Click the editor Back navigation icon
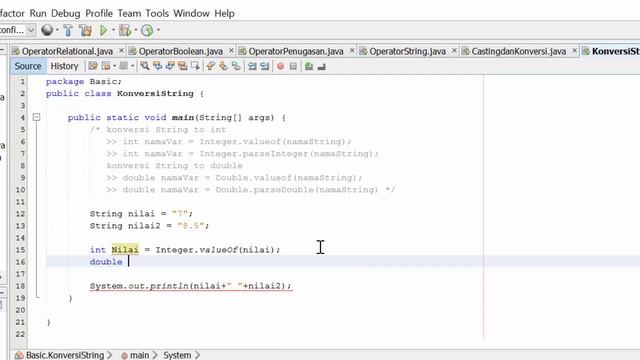The image size is (640, 360). pyautogui.click(x=106, y=66)
